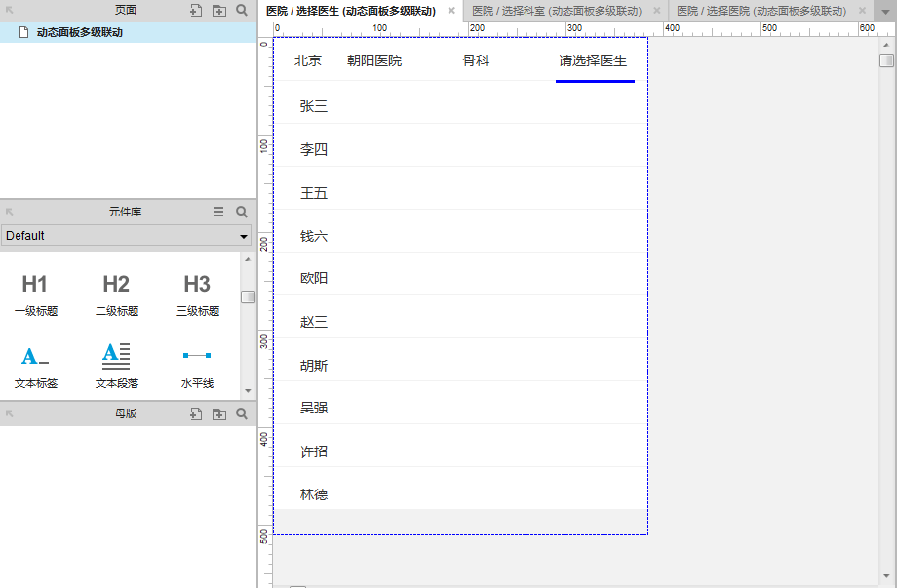
Task: Open the 元件库 options menu icon
Action: coord(218,211)
